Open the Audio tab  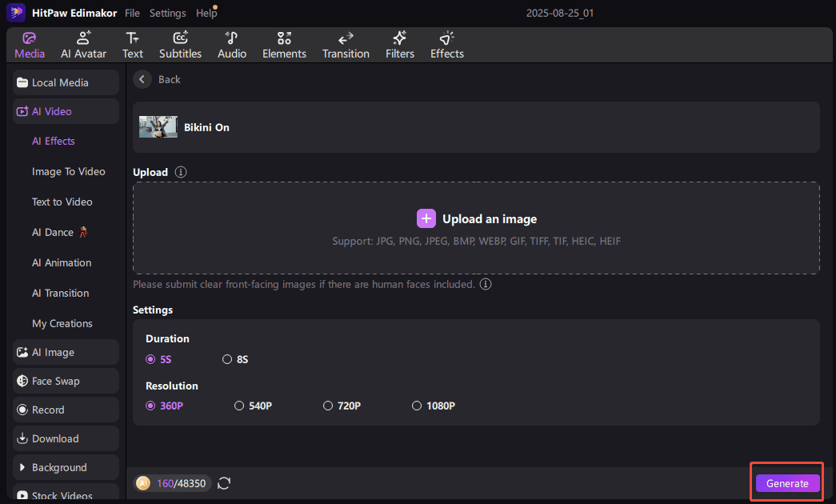[x=232, y=46]
